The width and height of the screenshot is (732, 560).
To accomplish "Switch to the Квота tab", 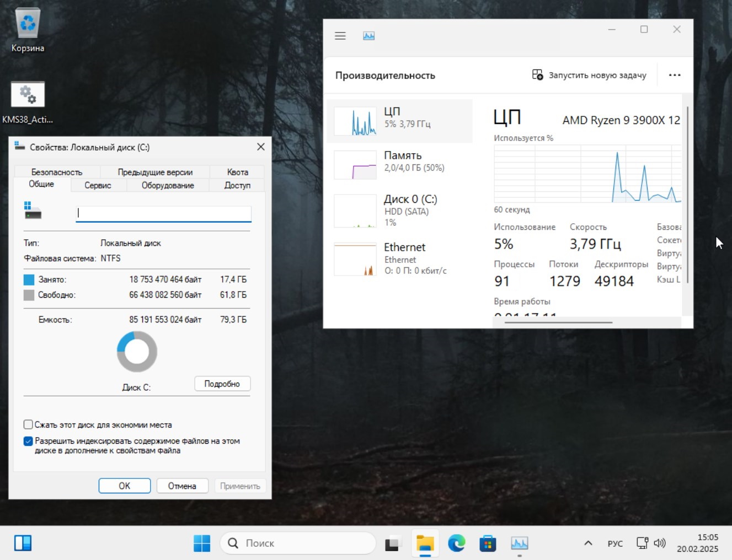I will click(x=238, y=172).
